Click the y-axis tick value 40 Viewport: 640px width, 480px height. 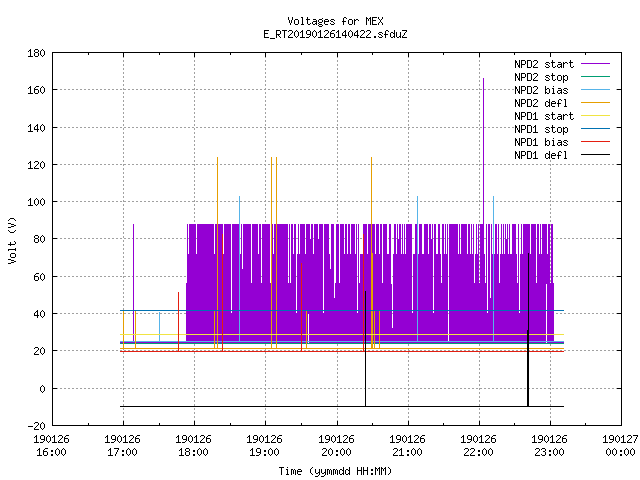(x=39, y=314)
